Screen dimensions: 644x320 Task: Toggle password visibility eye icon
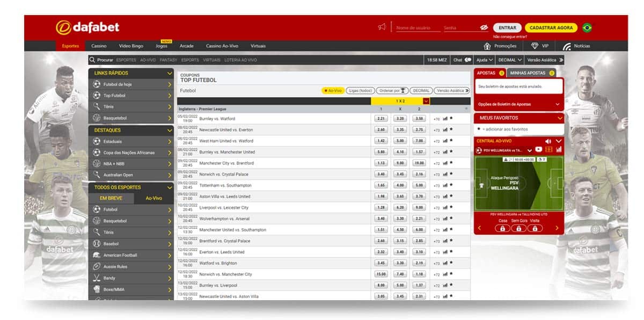pos(484,27)
